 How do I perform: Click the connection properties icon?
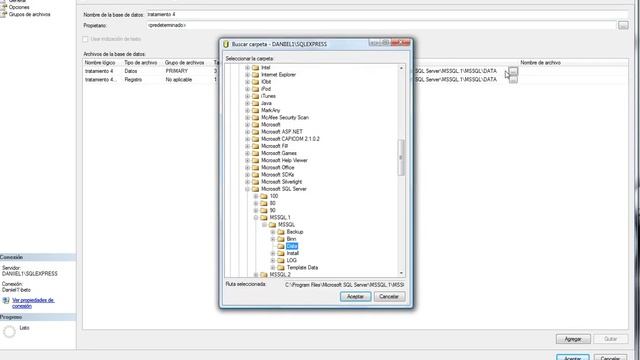coord(6,301)
